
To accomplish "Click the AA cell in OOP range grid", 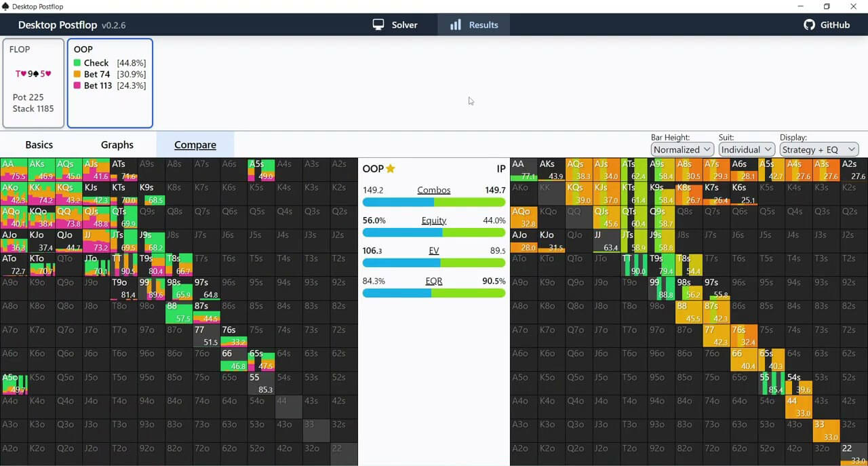I will click(x=14, y=170).
